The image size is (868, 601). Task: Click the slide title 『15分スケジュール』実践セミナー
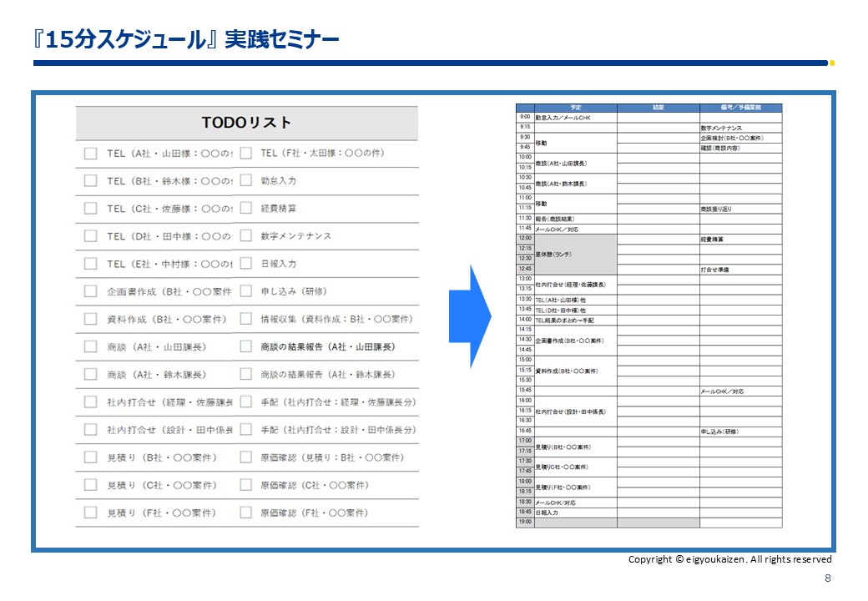pos(186,39)
